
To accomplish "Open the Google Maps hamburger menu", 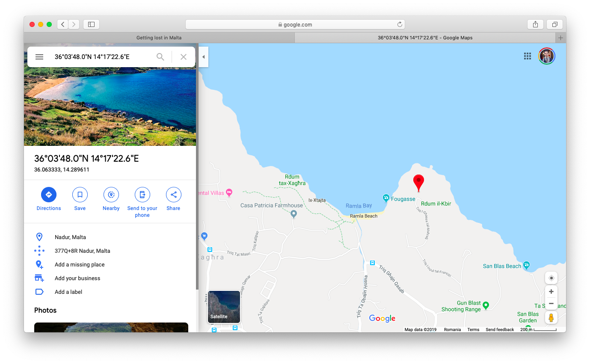I will (x=39, y=57).
